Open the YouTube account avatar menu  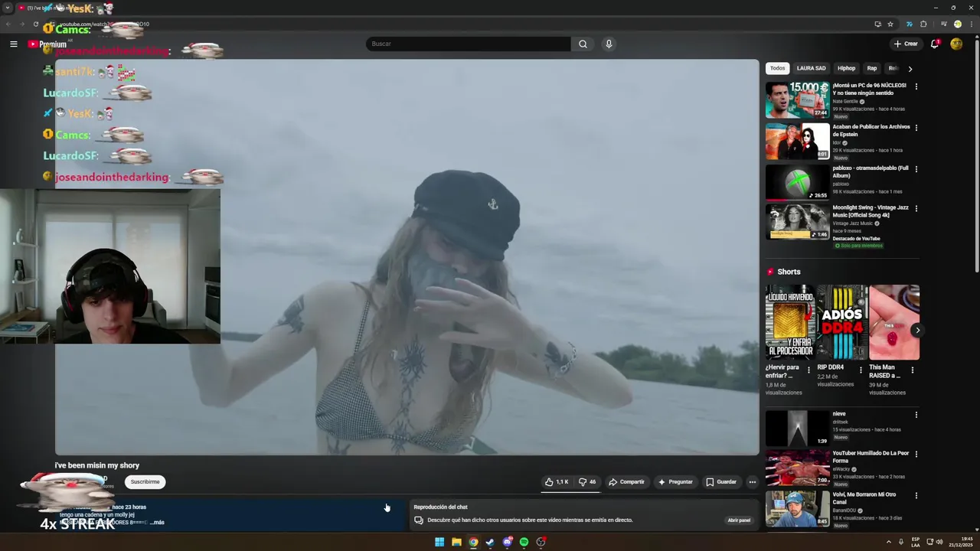(x=956, y=44)
